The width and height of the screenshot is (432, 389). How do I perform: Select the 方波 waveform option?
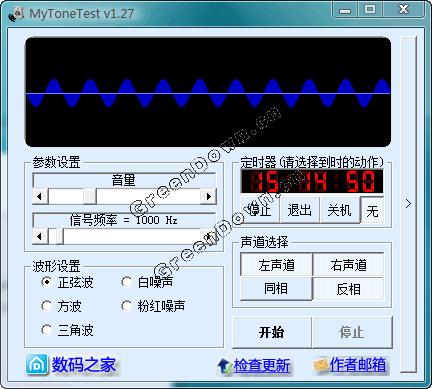pos(47,306)
